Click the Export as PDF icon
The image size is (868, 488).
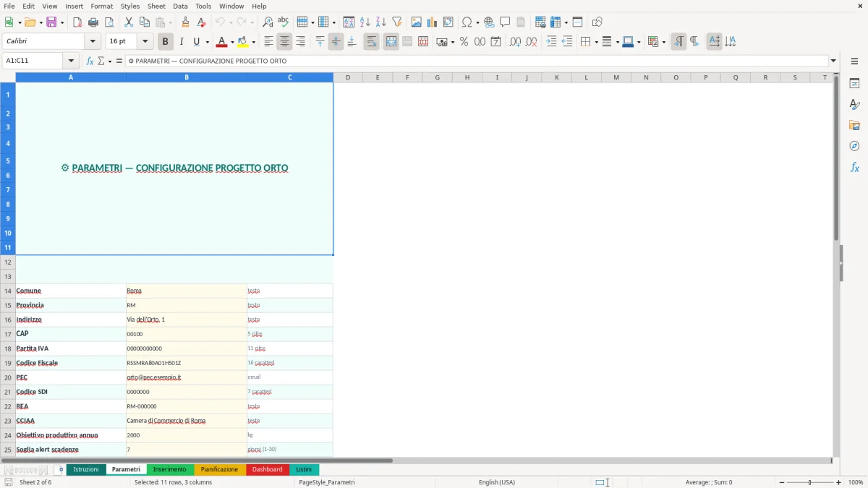point(77,22)
